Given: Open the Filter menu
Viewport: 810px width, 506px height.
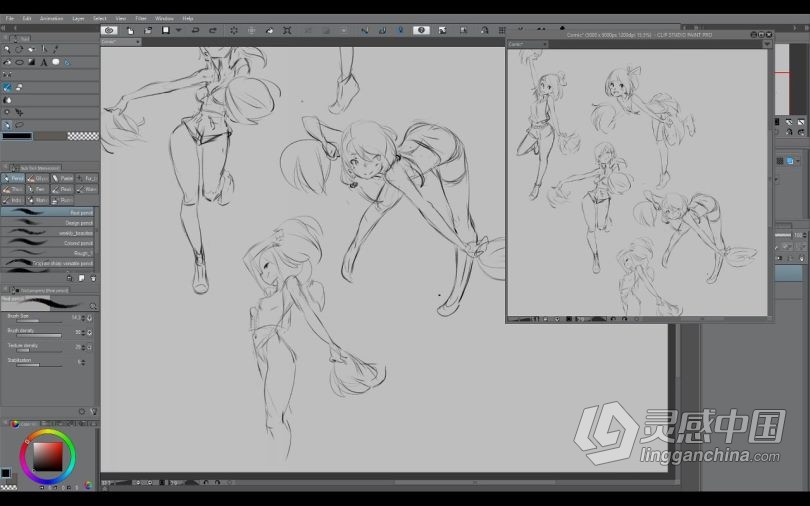Looking at the screenshot, I should [x=141, y=19].
